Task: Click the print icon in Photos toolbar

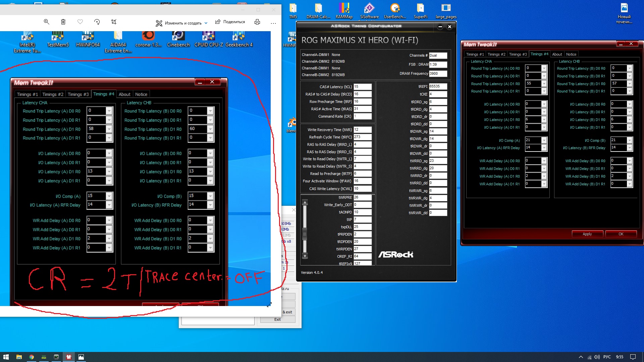Action: tap(257, 22)
